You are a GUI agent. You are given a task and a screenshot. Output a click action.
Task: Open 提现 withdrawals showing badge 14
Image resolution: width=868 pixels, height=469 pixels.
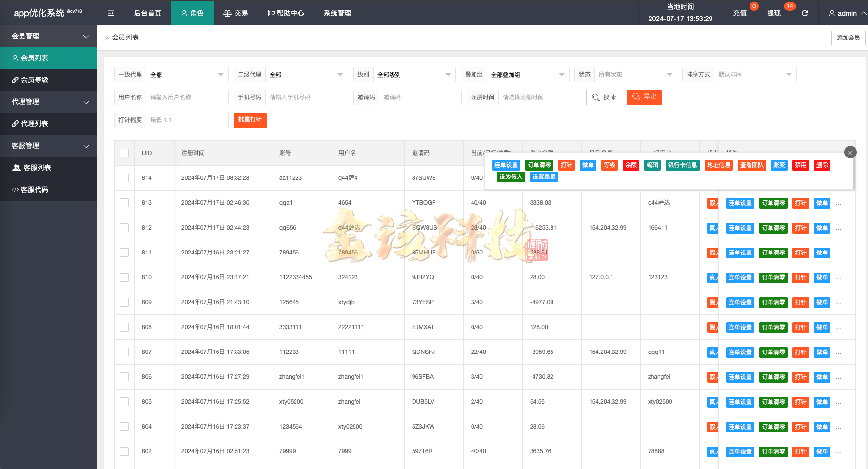pos(773,13)
